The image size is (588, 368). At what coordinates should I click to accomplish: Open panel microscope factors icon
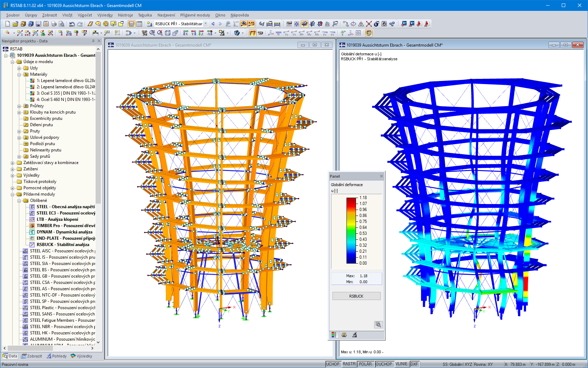(x=355, y=335)
